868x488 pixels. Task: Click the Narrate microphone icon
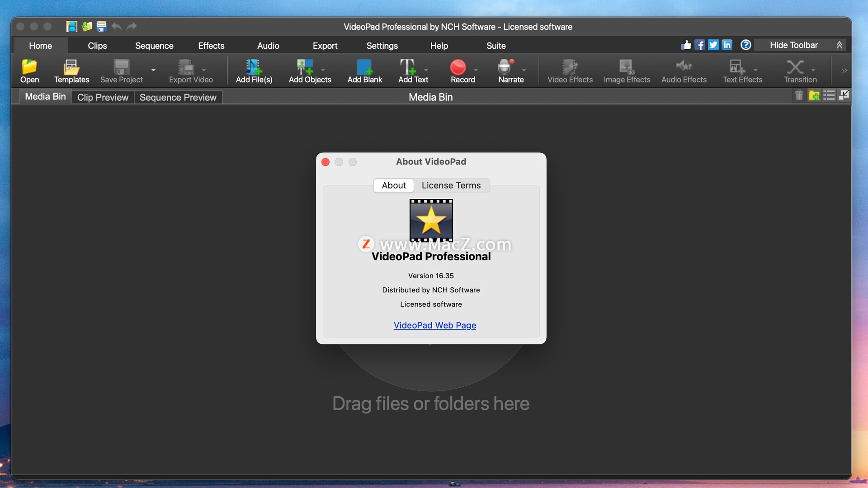coord(505,68)
